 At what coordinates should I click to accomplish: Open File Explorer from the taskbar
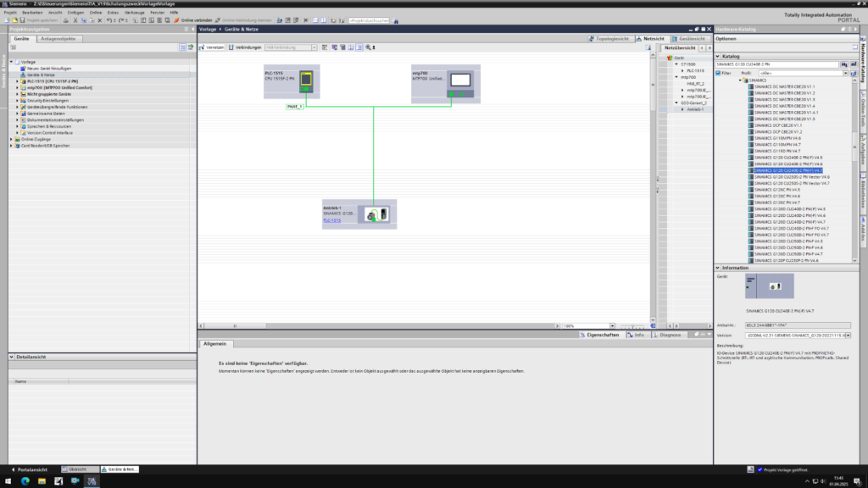point(42,481)
